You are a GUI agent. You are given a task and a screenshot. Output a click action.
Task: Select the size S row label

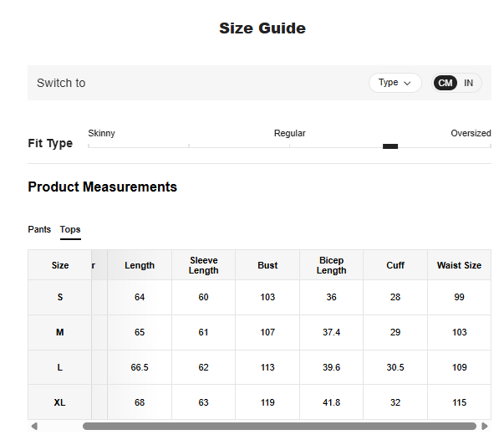coord(60,297)
